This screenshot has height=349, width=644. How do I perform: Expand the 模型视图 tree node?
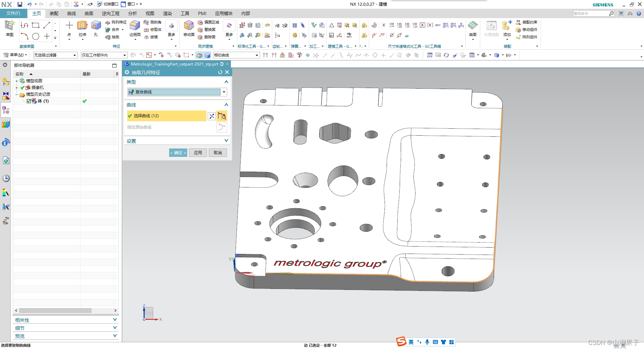coord(16,81)
